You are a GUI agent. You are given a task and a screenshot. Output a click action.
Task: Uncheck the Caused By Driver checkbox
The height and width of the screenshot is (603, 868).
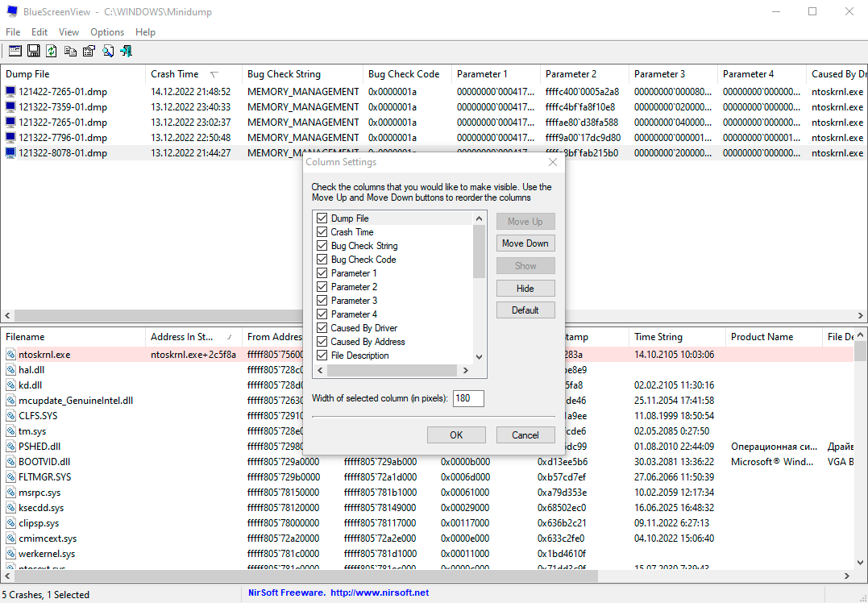tap(322, 328)
